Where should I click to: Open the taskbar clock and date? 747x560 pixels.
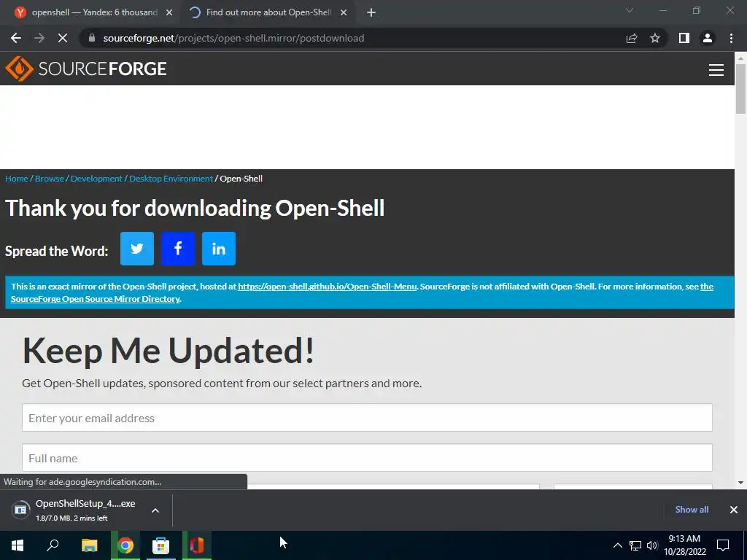pyautogui.click(x=684, y=545)
